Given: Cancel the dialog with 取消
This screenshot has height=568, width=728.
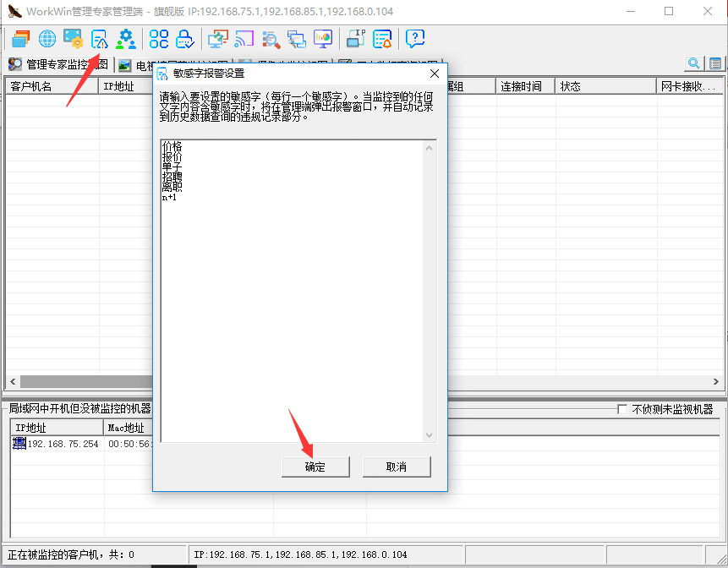Looking at the screenshot, I should click(397, 467).
